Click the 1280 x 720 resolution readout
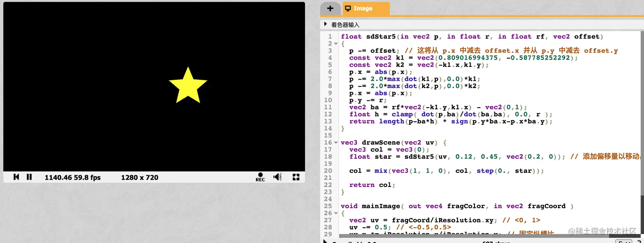The image size is (644, 243). [140, 177]
